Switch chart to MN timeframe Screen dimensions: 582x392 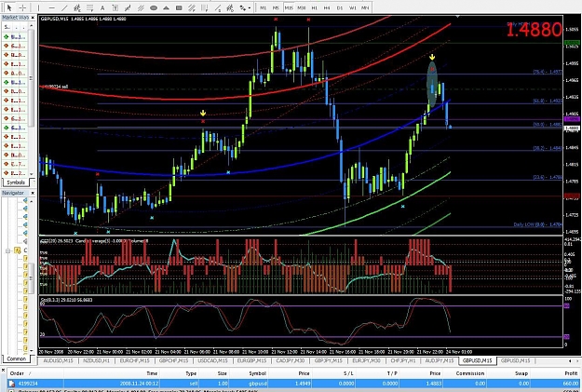[x=365, y=7]
